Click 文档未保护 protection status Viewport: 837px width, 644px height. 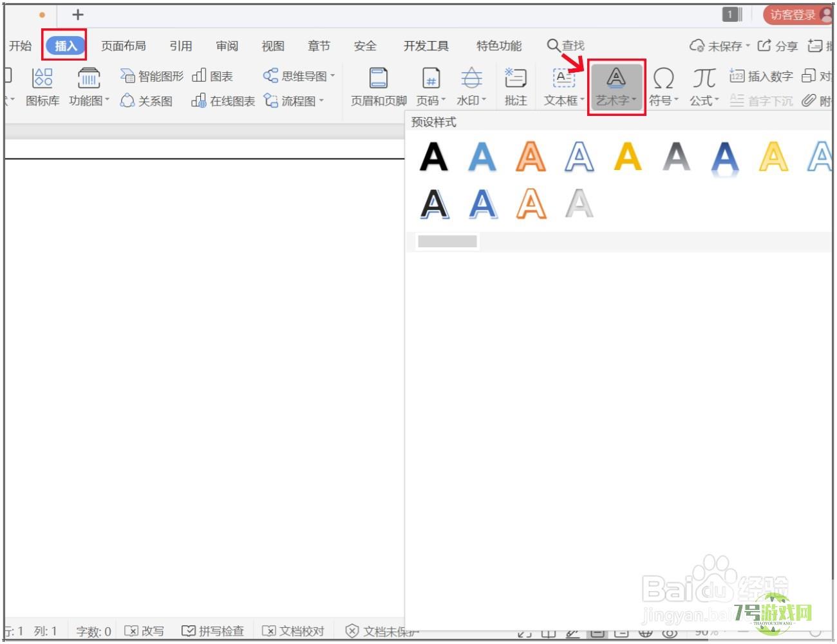pyautogui.click(x=382, y=631)
